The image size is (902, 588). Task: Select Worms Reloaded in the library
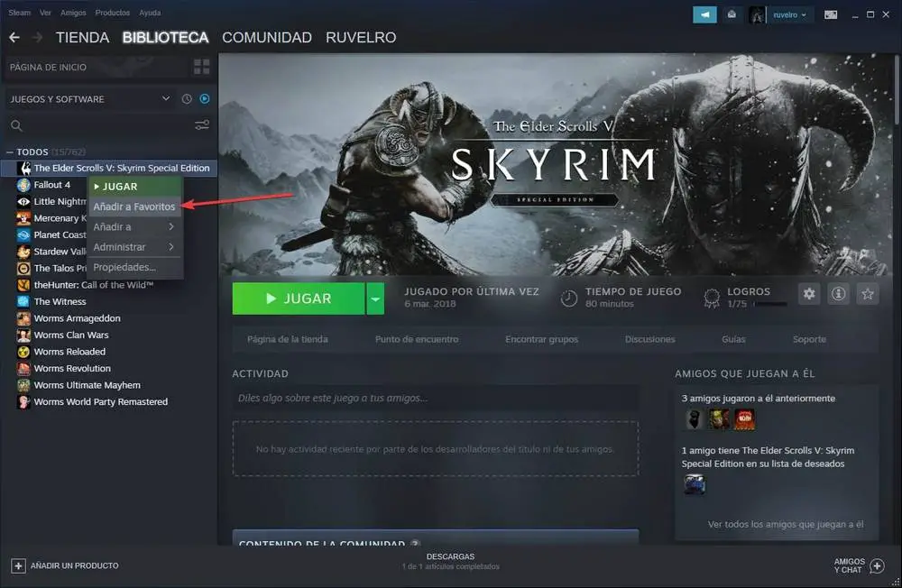pyautogui.click(x=69, y=352)
